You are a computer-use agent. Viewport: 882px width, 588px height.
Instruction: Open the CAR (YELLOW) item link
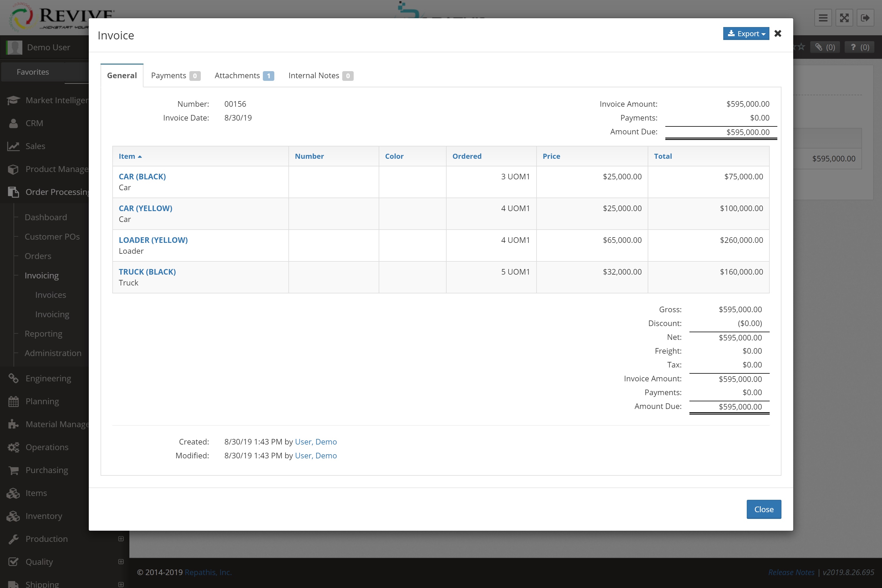coord(146,208)
